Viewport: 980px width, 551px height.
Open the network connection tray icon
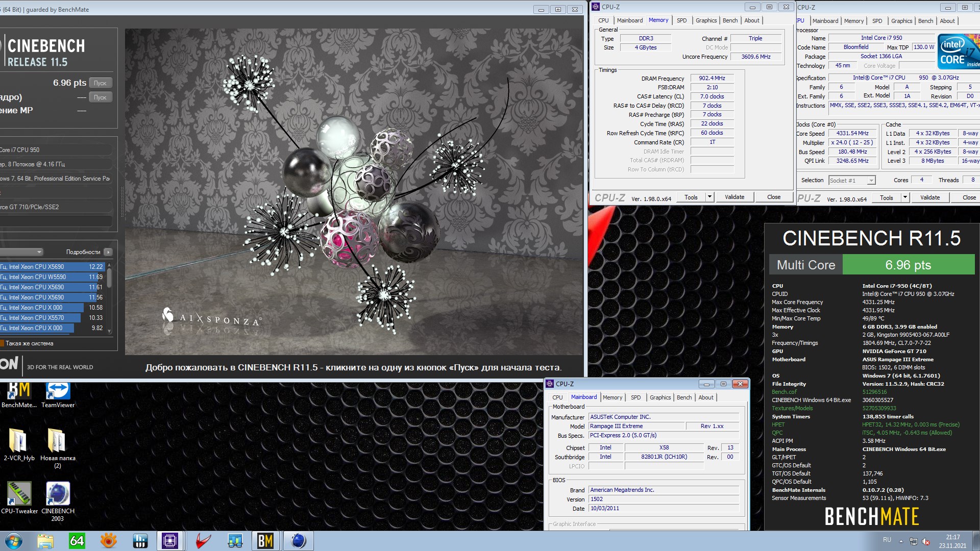coord(914,541)
